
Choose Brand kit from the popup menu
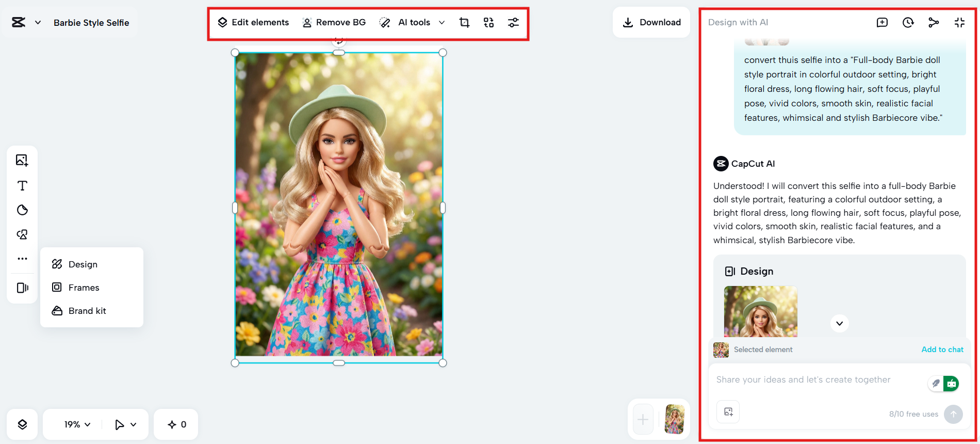click(92, 311)
